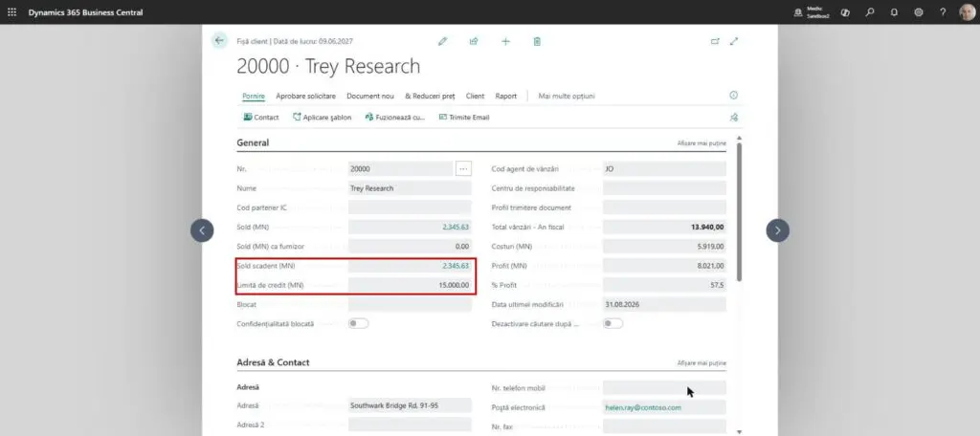Open Aprobare solicitare menu
This screenshot has height=436, width=980.
tap(305, 97)
